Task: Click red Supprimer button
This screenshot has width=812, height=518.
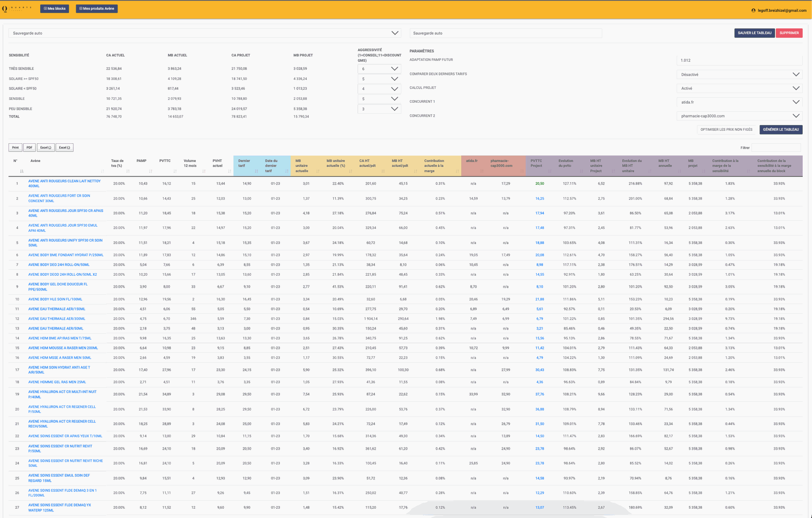Action: click(789, 33)
